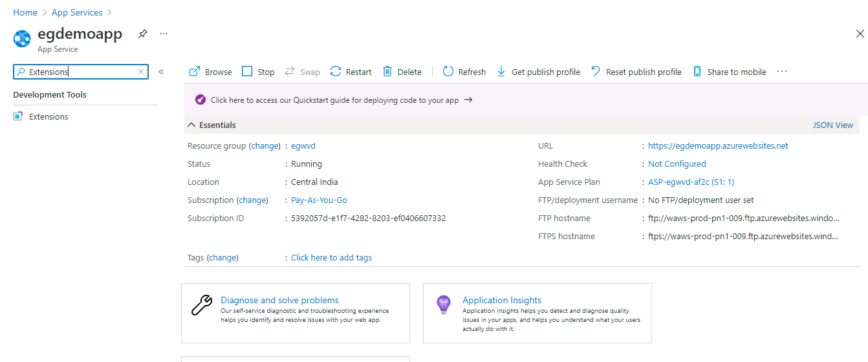Image resolution: width=868 pixels, height=362 pixels.
Task: Change the tags
Action: pos(222,258)
